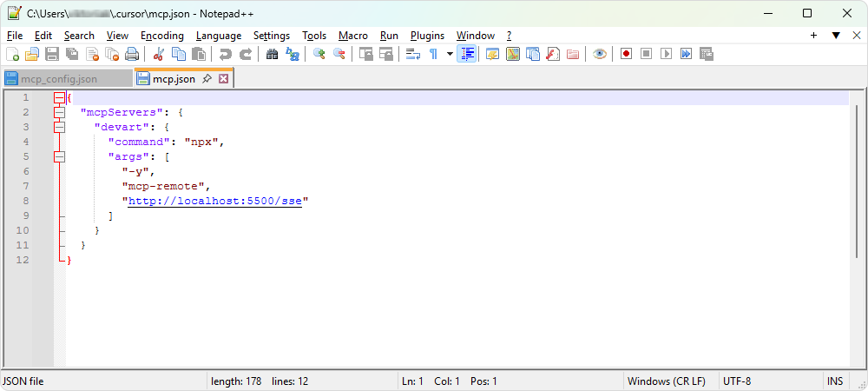The width and height of the screenshot is (868, 391).
Task: Click the Copy icon in the toolbar
Action: 178,54
